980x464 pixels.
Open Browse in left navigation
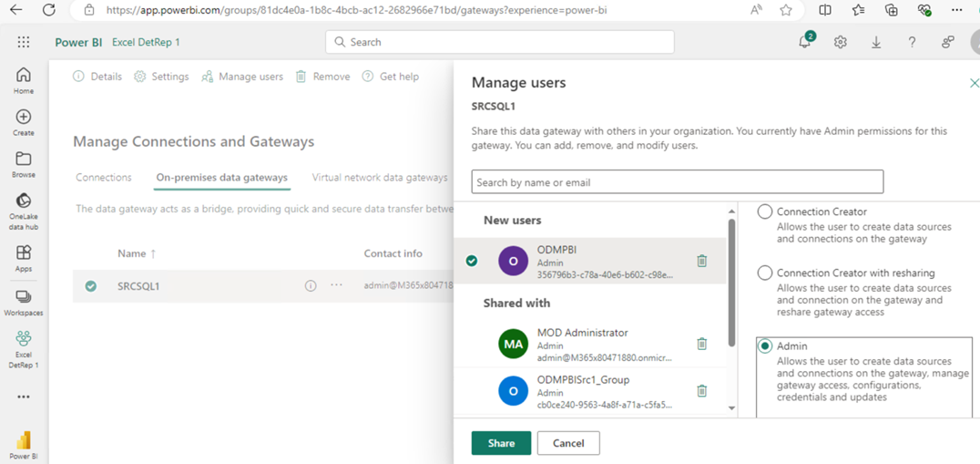point(24,164)
